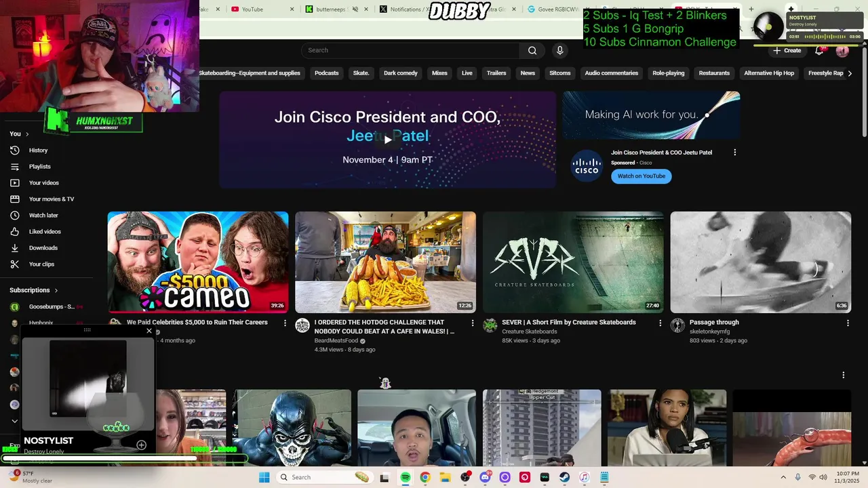Viewport: 868px width, 488px height.
Task: Open YouTube notifications bell
Action: (x=819, y=51)
